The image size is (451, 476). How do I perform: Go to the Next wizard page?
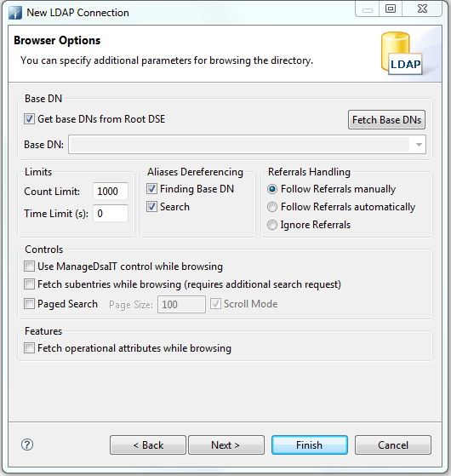[x=226, y=445]
